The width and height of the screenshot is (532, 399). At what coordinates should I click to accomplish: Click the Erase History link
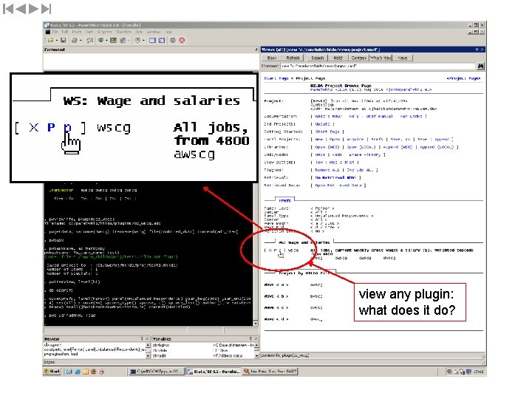(365, 154)
